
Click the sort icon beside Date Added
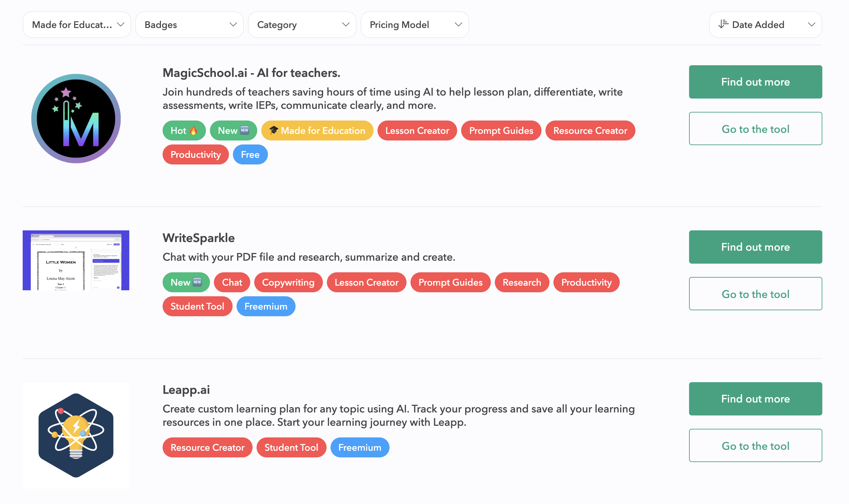(x=723, y=24)
